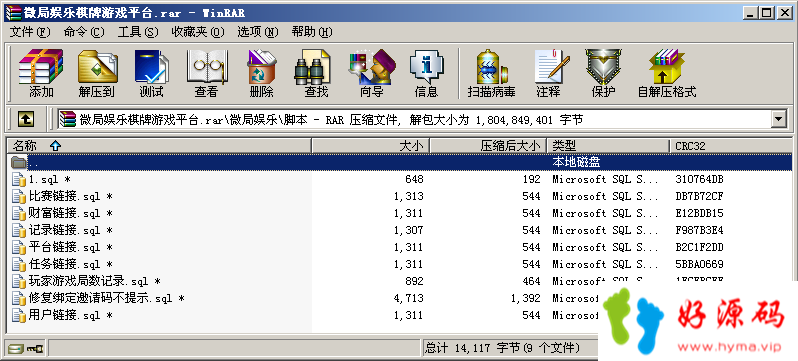Viewport: 798px width, 361px height.
Task: Open the File (文件) menu
Action: (x=30, y=32)
